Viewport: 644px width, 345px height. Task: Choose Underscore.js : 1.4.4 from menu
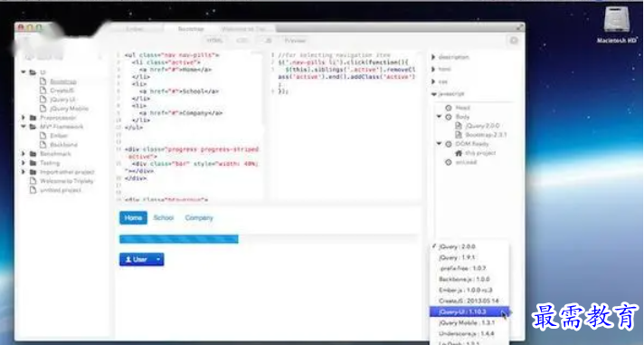pos(469,333)
